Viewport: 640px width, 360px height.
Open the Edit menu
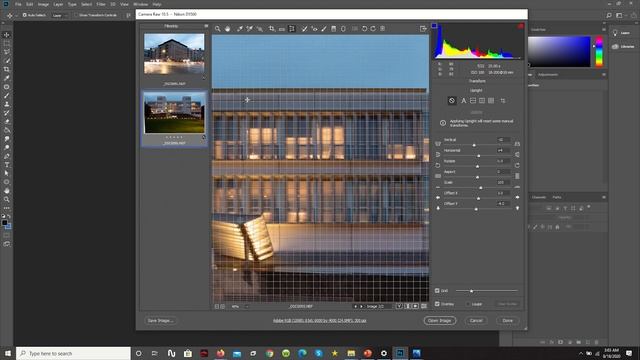[x=30, y=4]
